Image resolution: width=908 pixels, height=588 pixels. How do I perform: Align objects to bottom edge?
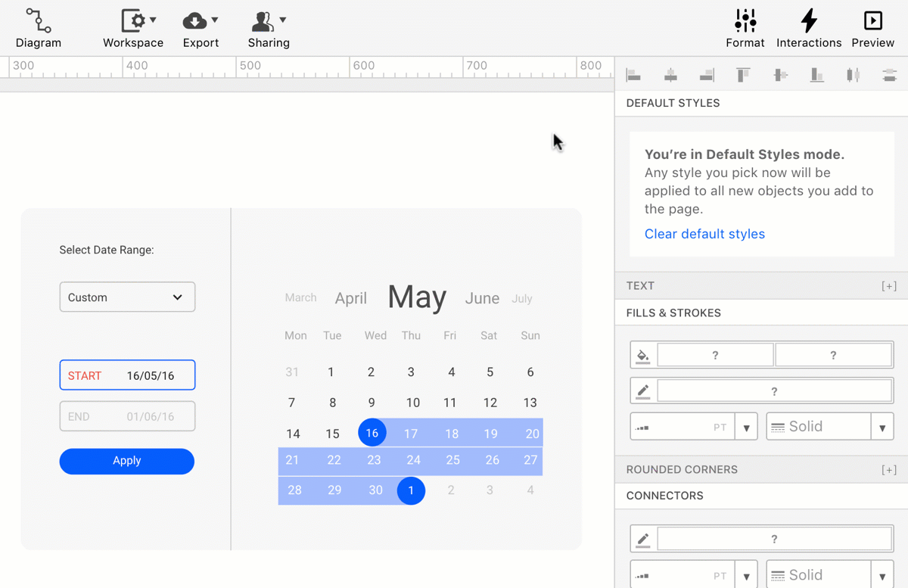pos(816,75)
